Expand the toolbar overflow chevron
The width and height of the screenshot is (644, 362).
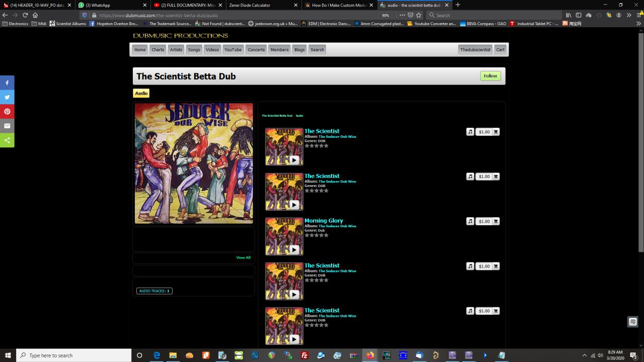629,15
